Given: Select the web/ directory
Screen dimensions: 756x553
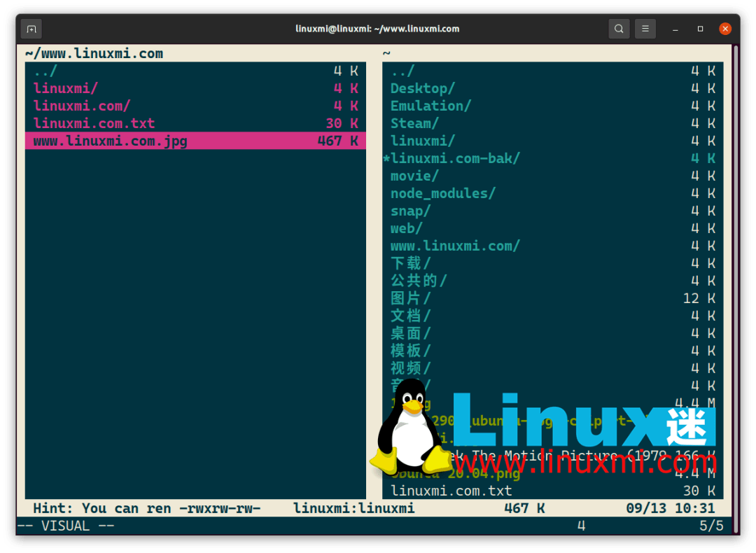Looking at the screenshot, I should [x=552, y=228].
